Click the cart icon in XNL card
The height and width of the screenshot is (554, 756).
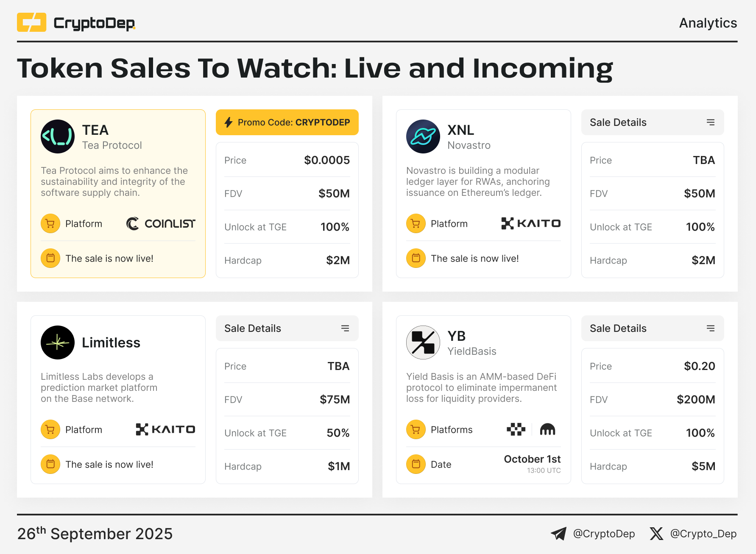point(416,223)
